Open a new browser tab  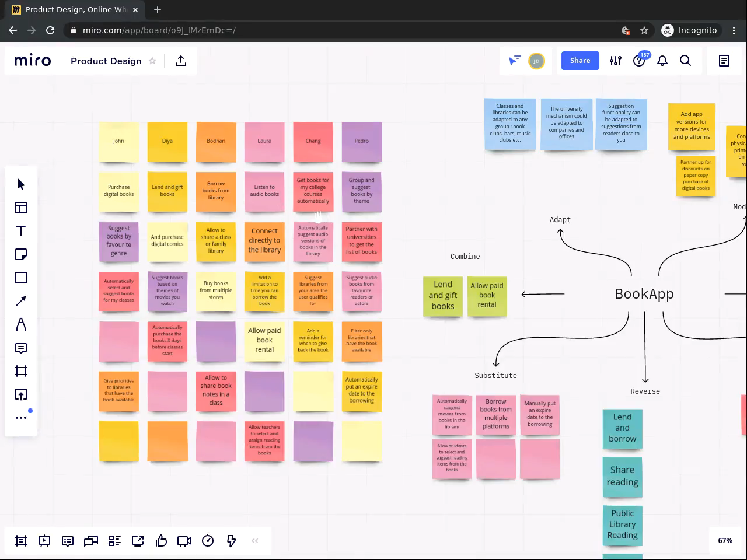158,10
